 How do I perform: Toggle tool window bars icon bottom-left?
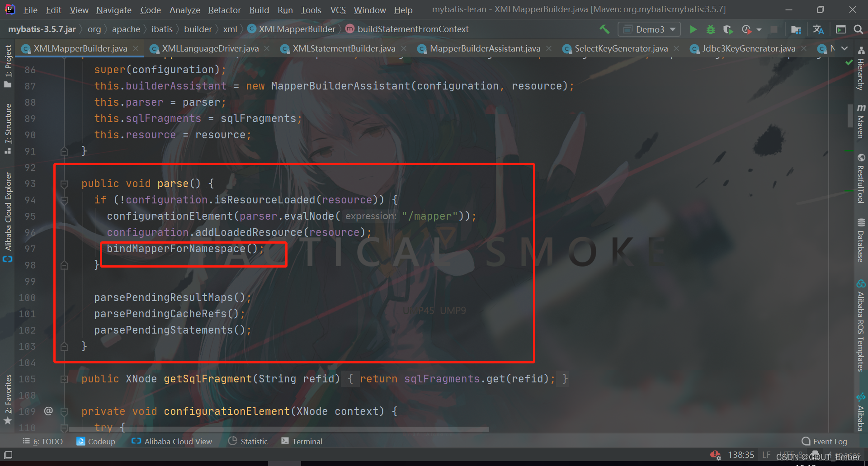click(8, 455)
